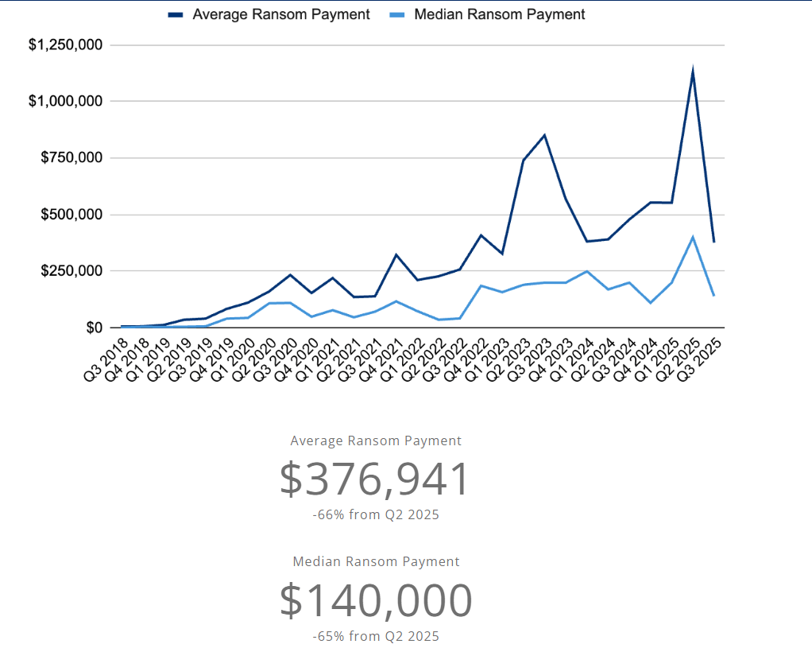Click the Q2 2025 peak on median line
812x648 pixels.
coord(693,237)
